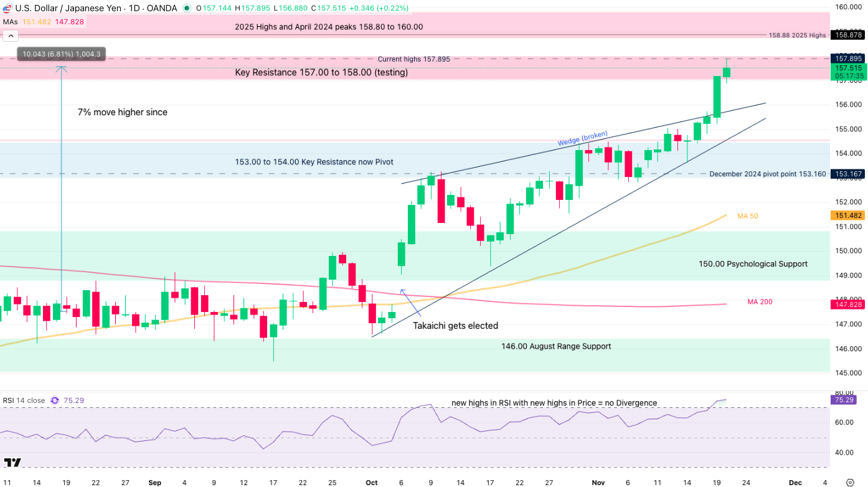Viewport: 868px width, 487px height.
Task: Click the USD/JPY currency pair flag icon
Action: pos(7,8)
